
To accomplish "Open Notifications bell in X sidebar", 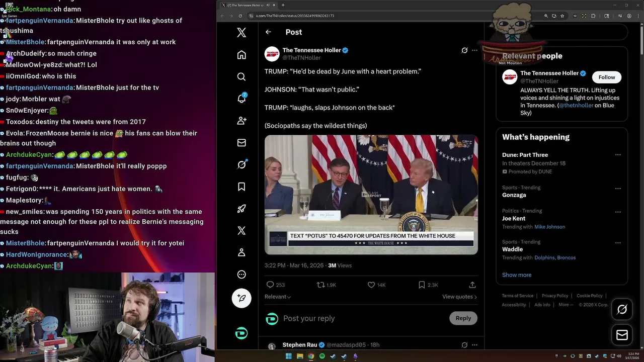I will pyautogui.click(x=242, y=99).
